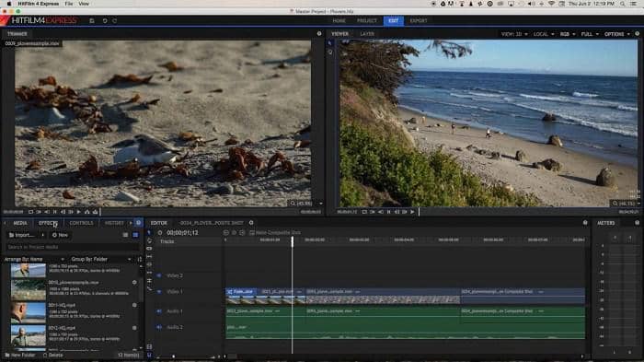Click the undo icon in top bar
The width and height of the screenshot is (644, 362).
coord(105,20)
